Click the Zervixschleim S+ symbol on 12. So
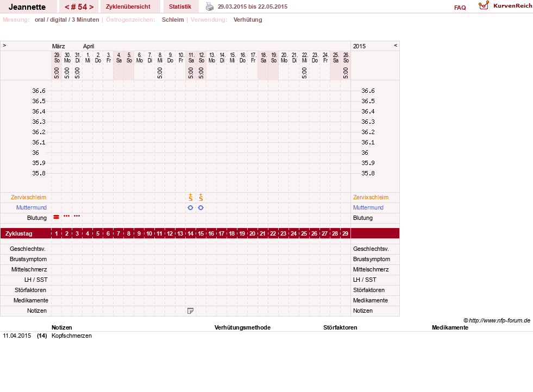The height and width of the screenshot is (392, 533). 201,197
